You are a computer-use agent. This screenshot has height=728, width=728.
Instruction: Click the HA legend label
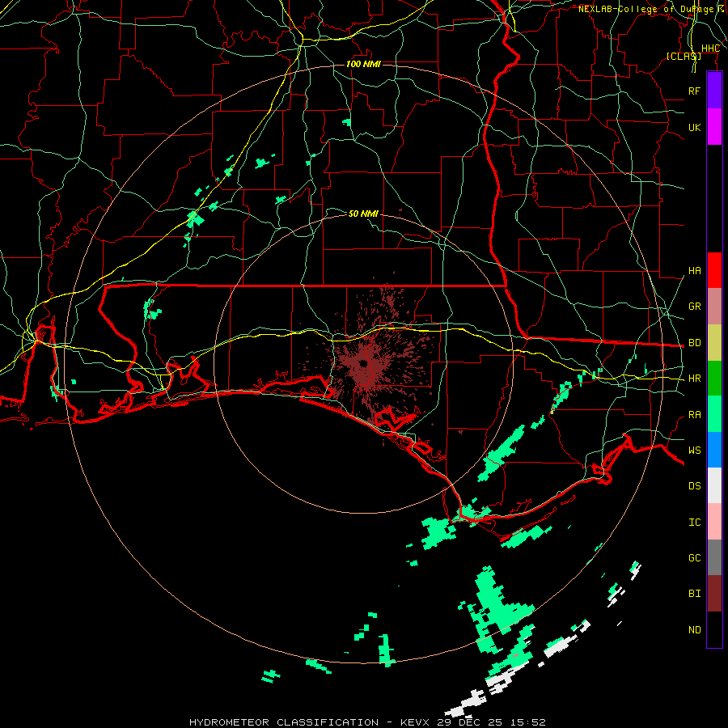tap(694, 271)
